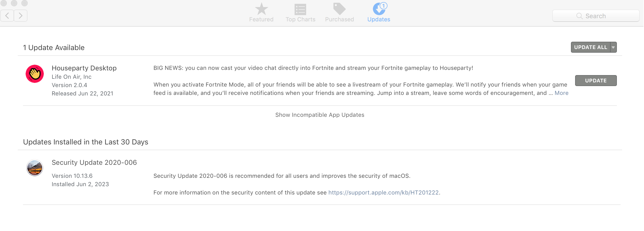Screen dimensions: 644x231
Task: Click the Update All button
Action: point(591,47)
